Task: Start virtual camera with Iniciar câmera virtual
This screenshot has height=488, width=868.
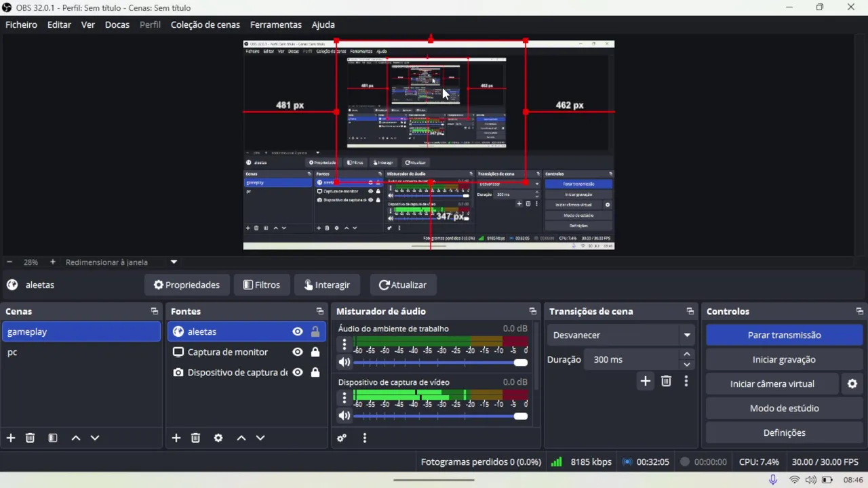Action: (772, 384)
